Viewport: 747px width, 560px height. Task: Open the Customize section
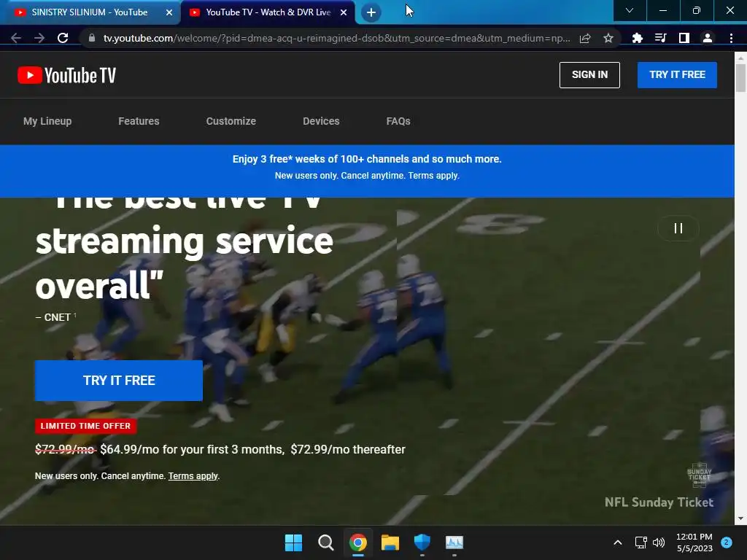[x=231, y=121]
